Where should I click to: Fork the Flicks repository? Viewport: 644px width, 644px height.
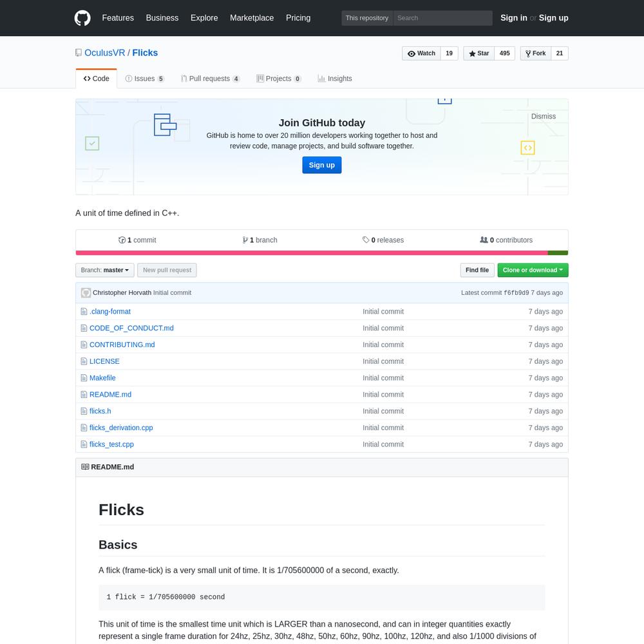536,53
